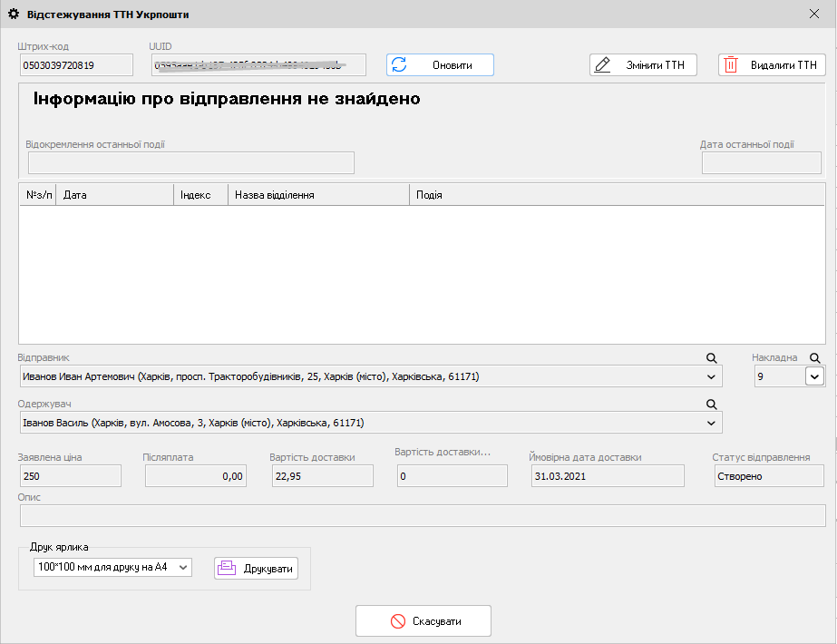Click the Скасувати cancel button

click(423, 621)
